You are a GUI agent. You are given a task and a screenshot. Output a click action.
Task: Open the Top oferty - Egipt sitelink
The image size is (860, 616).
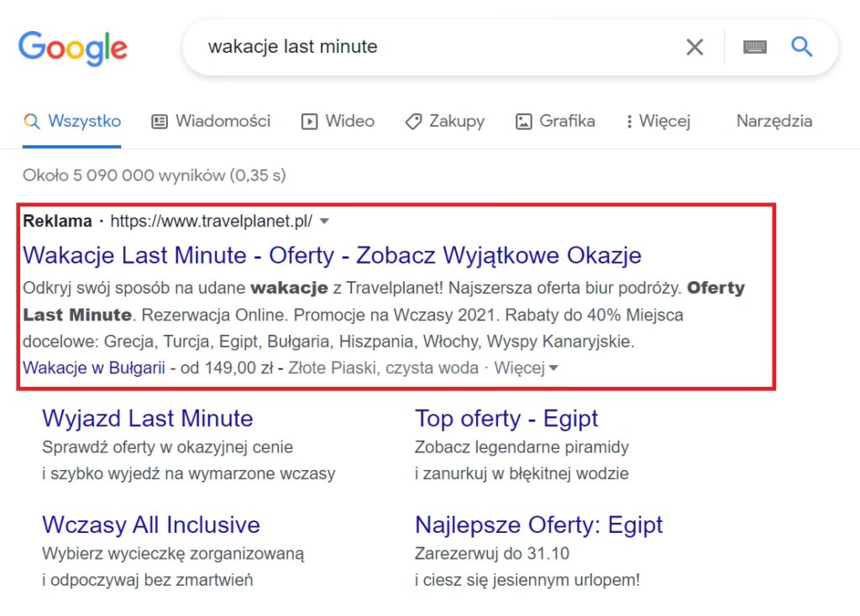click(506, 418)
